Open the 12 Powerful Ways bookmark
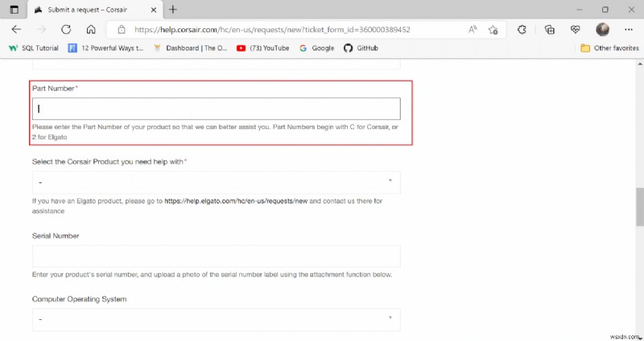The width and height of the screenshot is (644, 341). 106,48
